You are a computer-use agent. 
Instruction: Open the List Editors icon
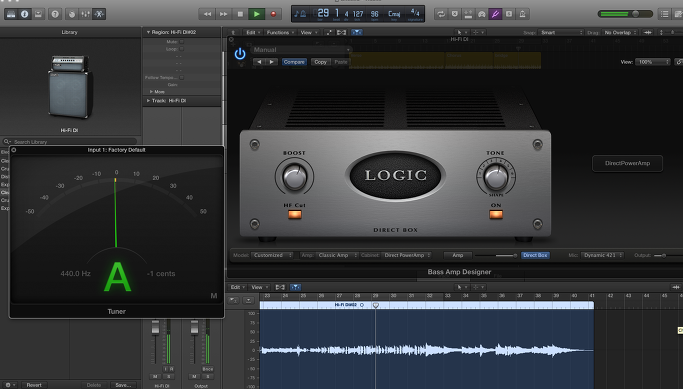coord(664,14)
